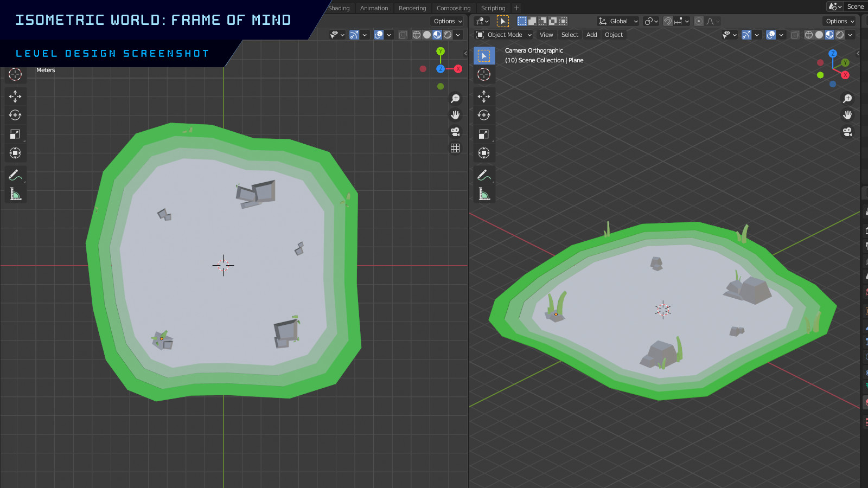Select the Rotate tool in the viewport sidebar

(x=15, y=115)
